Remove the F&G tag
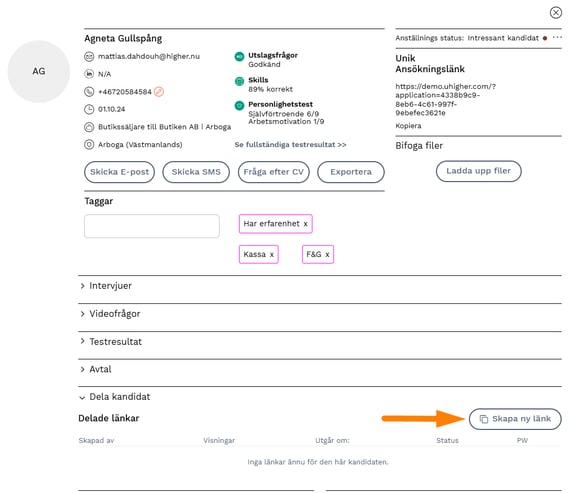This screenshot has width=573, height=493. [x=327, y=254]
